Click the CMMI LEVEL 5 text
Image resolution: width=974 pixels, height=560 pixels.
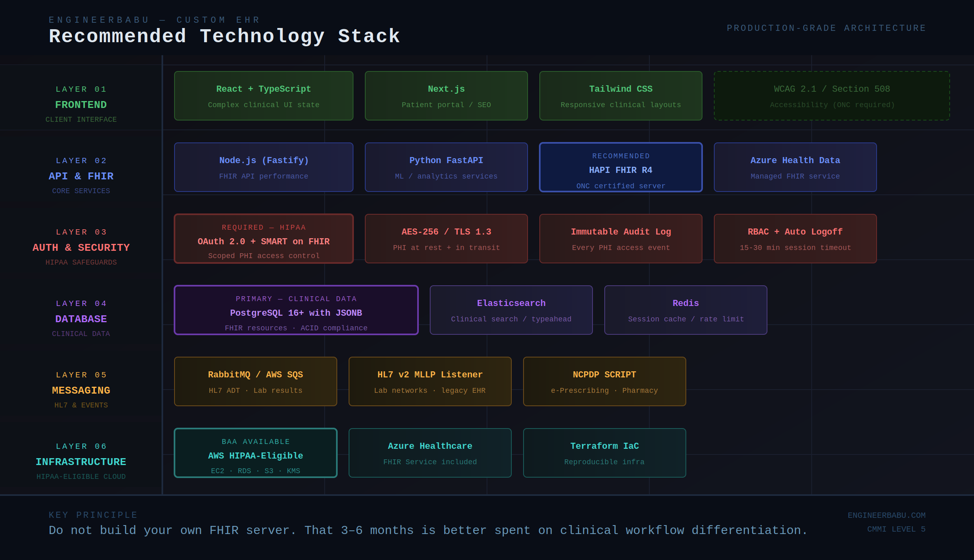pyautogui.click(x=896, y=529)
